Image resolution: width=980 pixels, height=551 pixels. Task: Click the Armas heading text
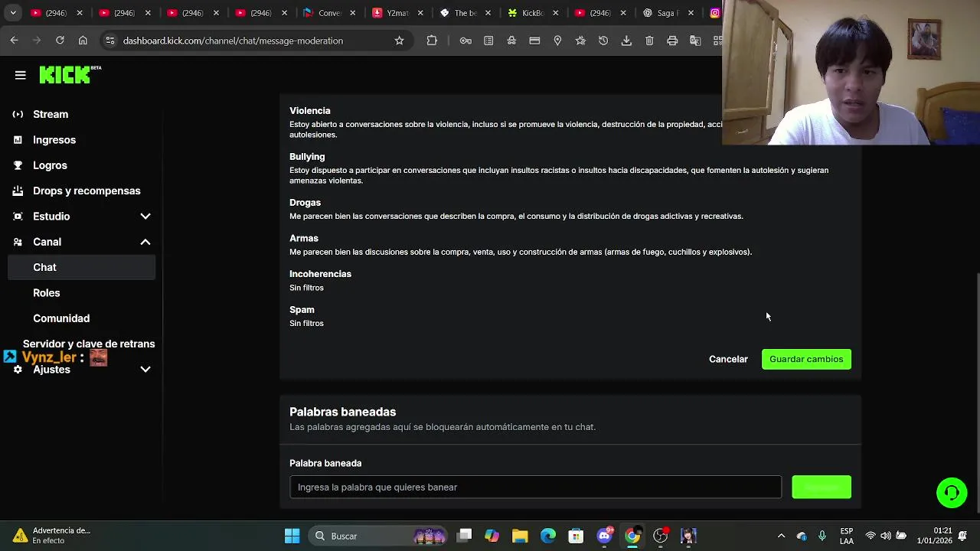point(304,238)
